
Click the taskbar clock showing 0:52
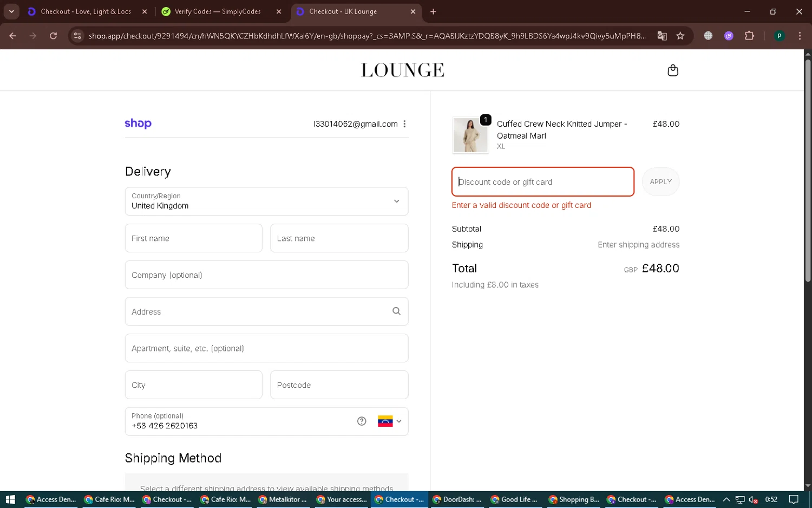[x=771, y=499]
